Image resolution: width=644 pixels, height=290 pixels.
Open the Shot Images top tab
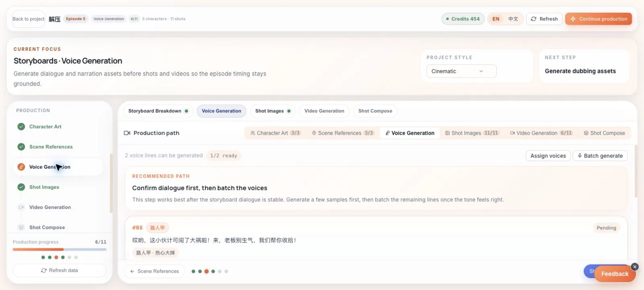coord(273,111)
